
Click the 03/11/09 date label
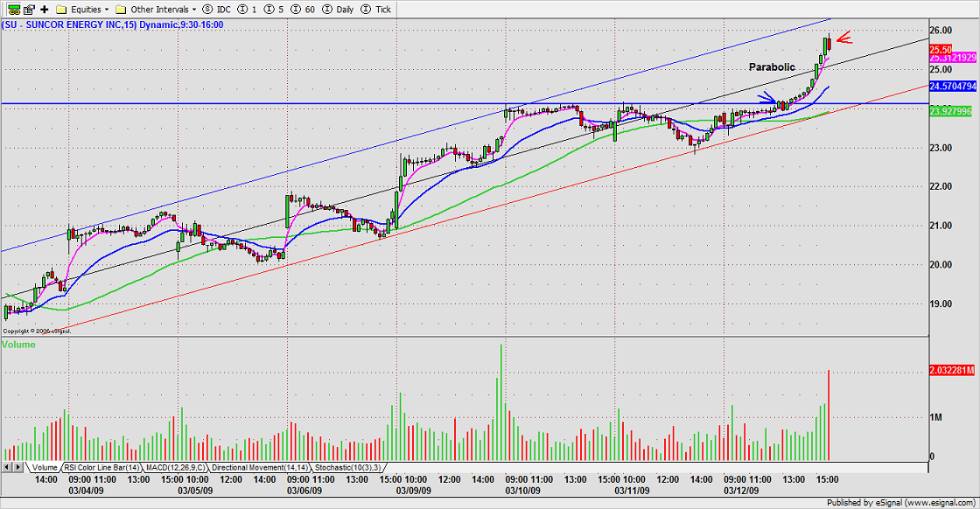632,491
